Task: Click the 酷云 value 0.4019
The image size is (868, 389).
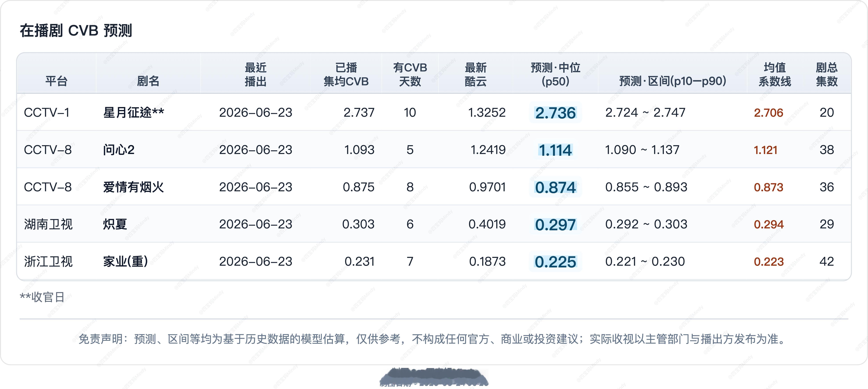Action: pos(487,224)
